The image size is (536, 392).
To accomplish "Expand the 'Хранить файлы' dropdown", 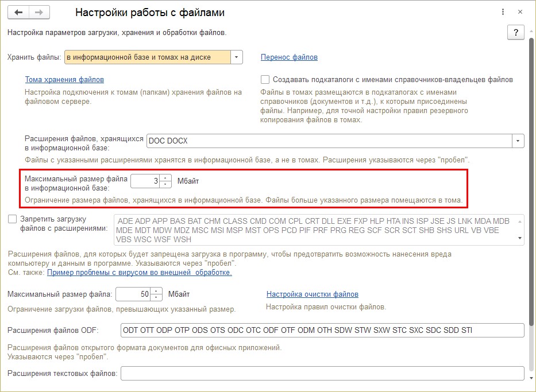I will point(237,57).
